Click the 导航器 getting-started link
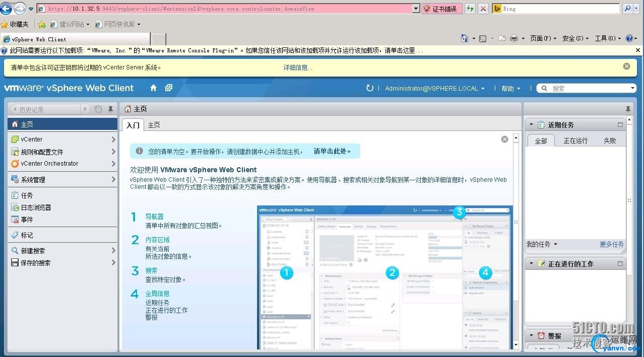 (154, 217)
